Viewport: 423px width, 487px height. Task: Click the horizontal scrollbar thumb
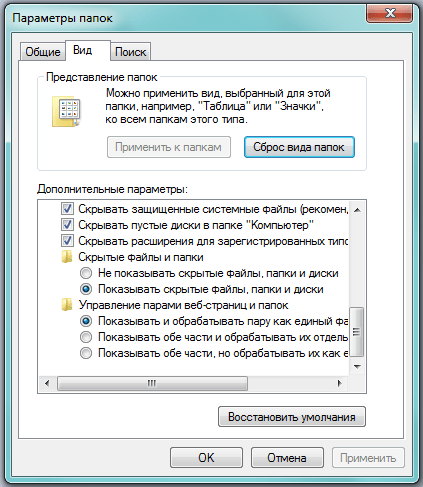pyautogui.click(x=152, y=383)
